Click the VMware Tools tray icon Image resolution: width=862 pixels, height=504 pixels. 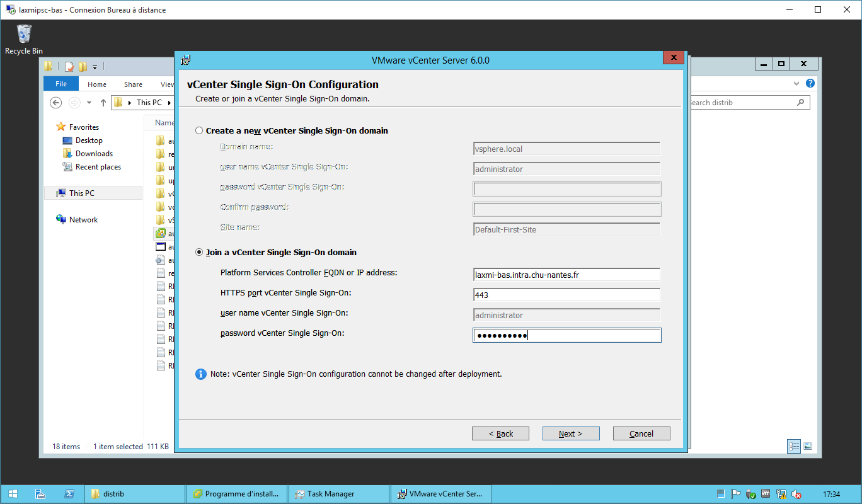[x=766, y=494]
